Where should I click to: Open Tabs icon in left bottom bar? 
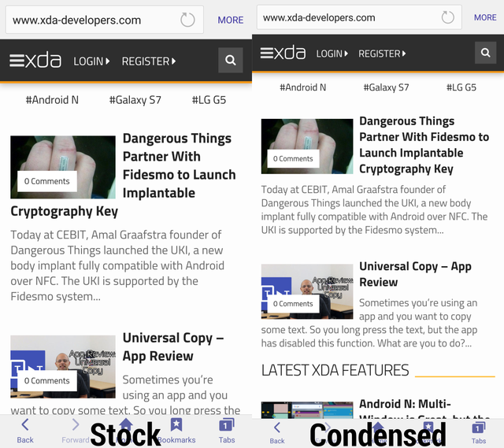click(227, 429)
